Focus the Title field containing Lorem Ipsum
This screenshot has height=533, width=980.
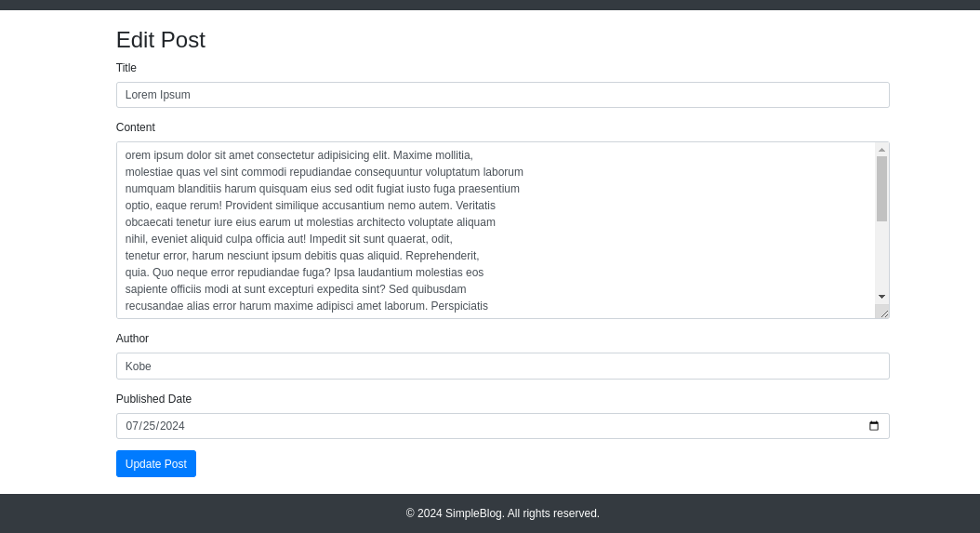(x=502, y=95)
